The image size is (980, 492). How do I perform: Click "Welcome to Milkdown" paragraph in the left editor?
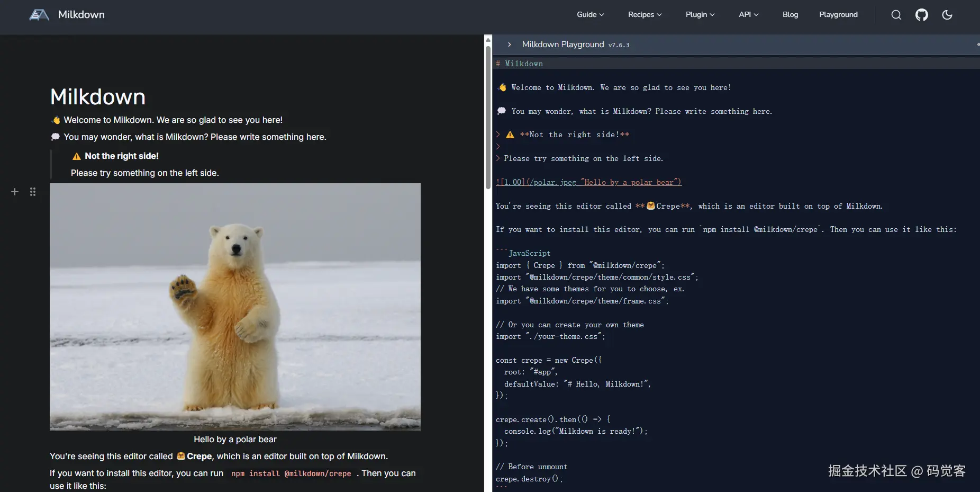167,120
